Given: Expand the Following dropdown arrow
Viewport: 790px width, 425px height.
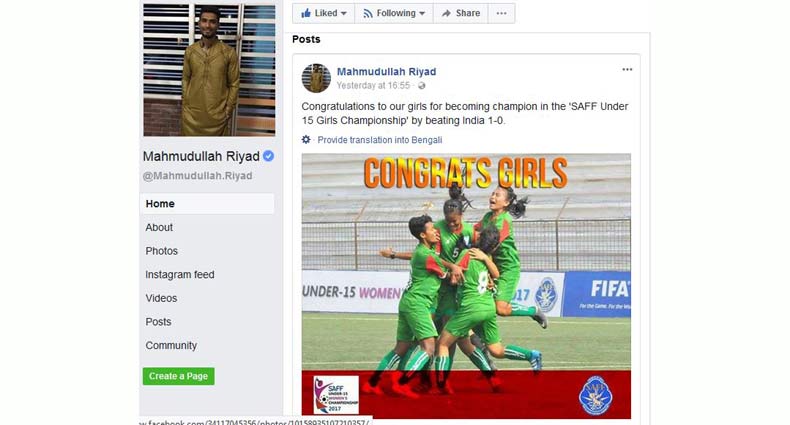Looking at the screenshot, I should point(422,14).
